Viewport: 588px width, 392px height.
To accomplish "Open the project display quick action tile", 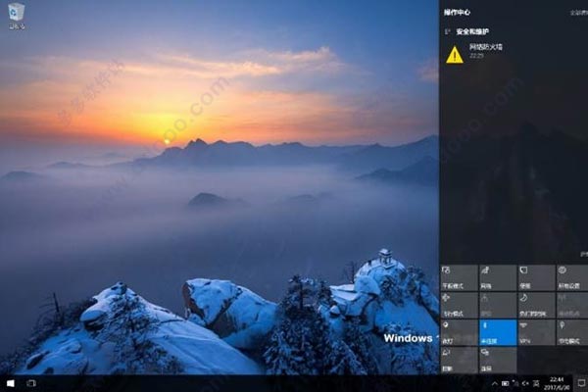I will click(459, 360).
